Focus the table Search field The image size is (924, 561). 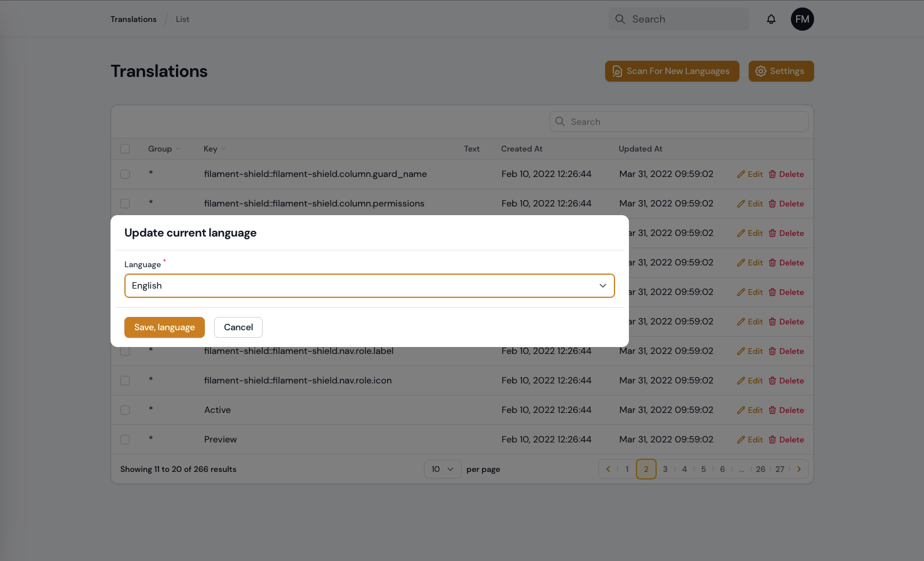pos(679,121)
